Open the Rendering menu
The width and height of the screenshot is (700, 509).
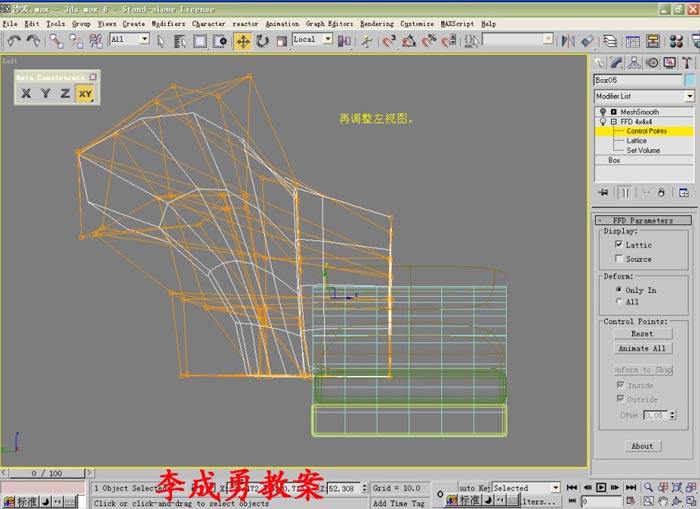coord(377,24)
